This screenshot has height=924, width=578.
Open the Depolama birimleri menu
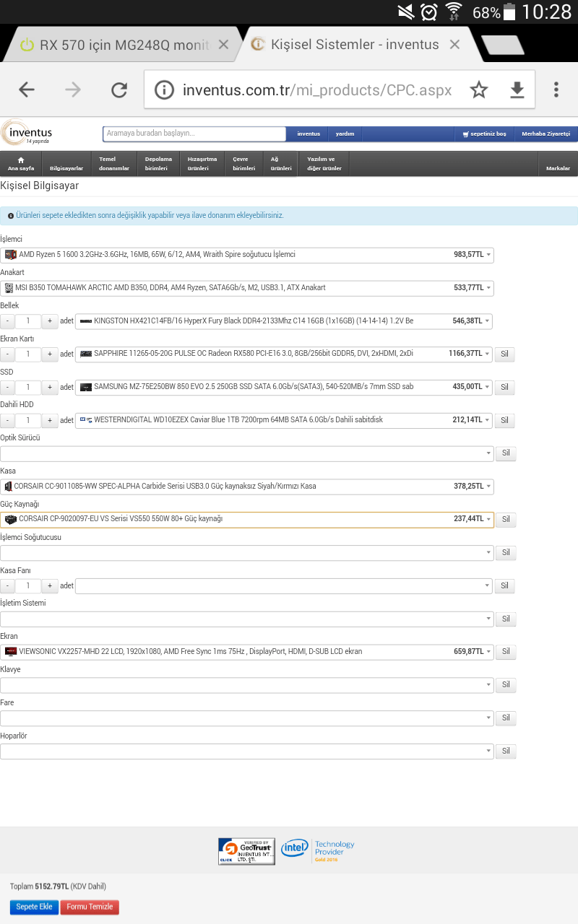point(158,164)
